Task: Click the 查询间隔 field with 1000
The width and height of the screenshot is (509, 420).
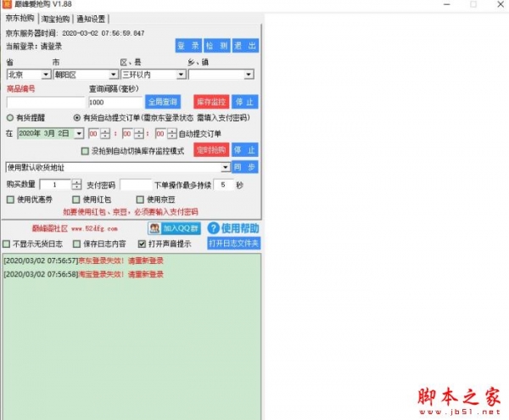Action: point(115,102)
